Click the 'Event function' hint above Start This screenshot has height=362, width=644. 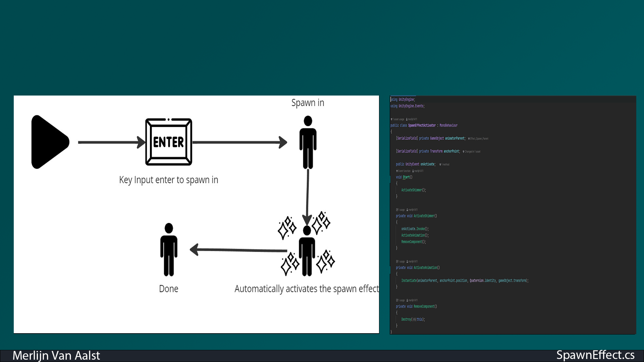(x=404, y=171)
